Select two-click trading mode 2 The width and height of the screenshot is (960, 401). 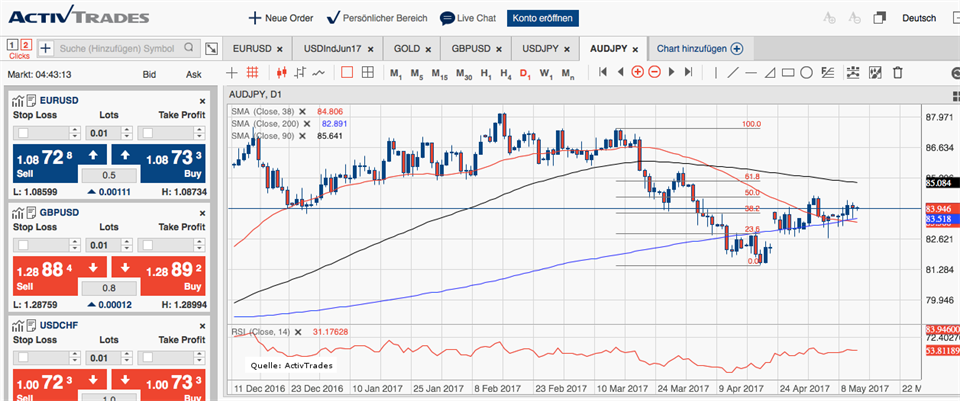pos(25,45)
